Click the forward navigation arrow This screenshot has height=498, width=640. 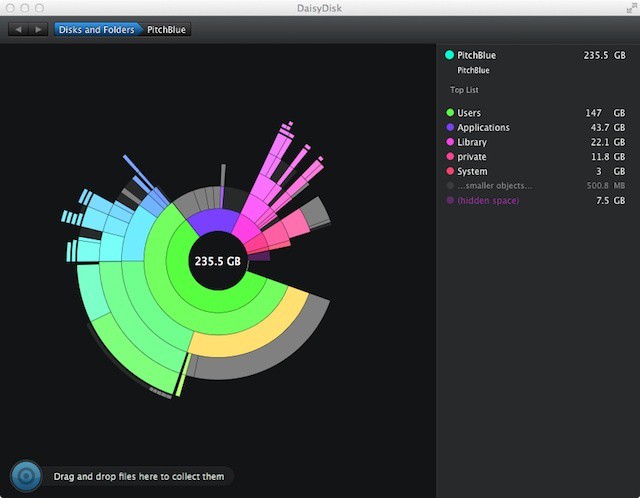tap(38, 29)
